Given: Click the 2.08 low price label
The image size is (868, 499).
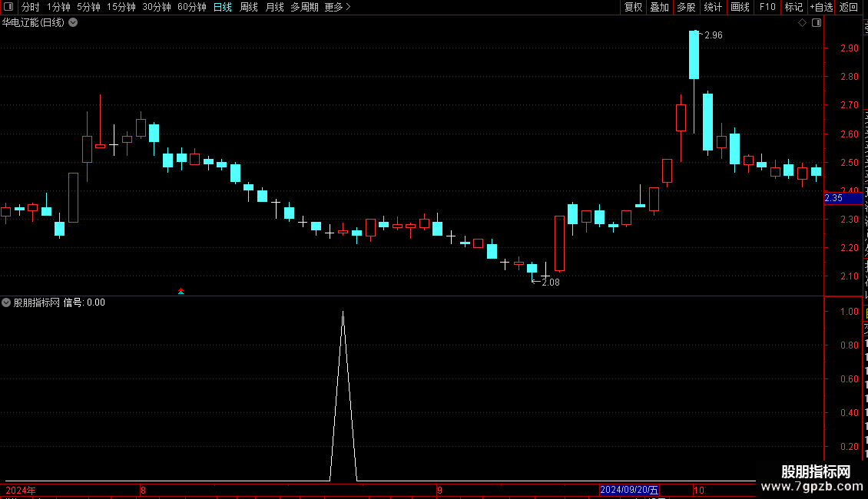Looking at the screenshot, I should pos(551,283).
